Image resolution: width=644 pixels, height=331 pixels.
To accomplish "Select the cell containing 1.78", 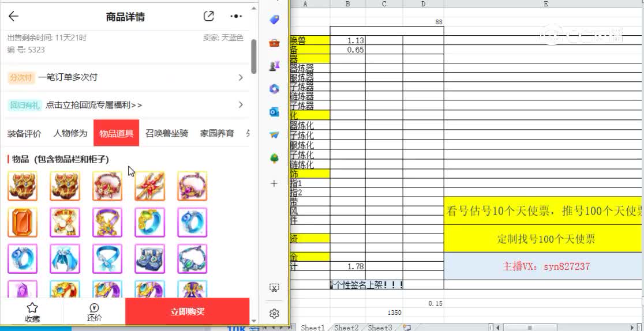I will [347, 266].
